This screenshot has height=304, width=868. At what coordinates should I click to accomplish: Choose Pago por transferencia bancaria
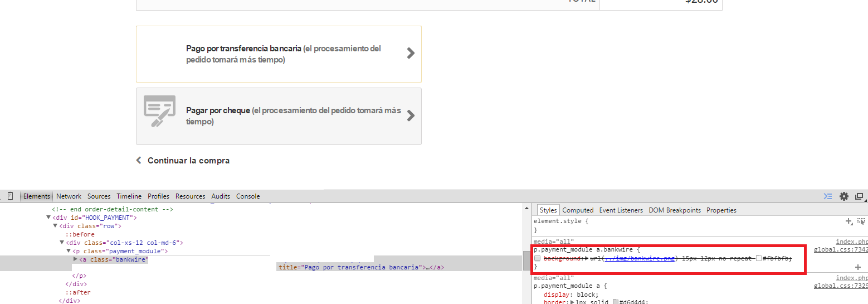tap(279, 54)
